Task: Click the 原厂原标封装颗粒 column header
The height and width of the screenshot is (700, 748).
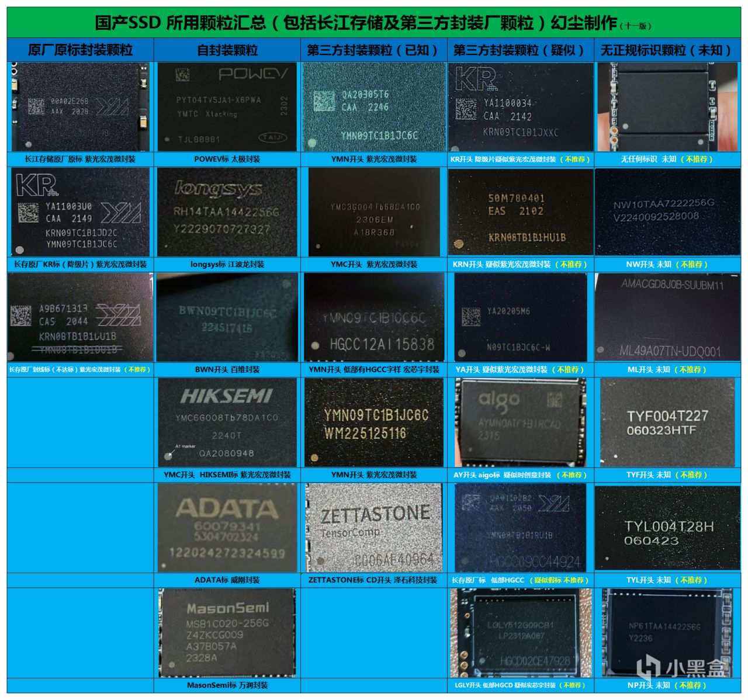Action: point(81,50)
